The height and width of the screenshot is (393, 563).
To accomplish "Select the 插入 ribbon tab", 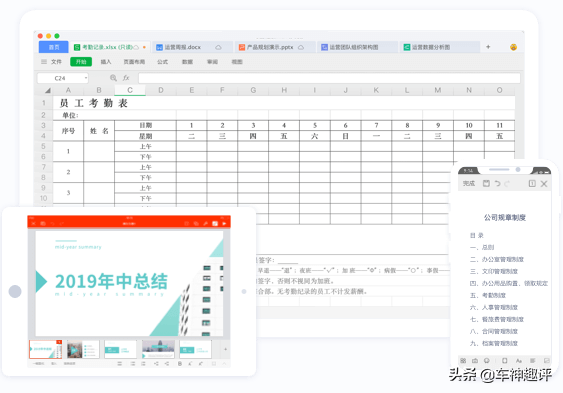I will tap(106, 62).
